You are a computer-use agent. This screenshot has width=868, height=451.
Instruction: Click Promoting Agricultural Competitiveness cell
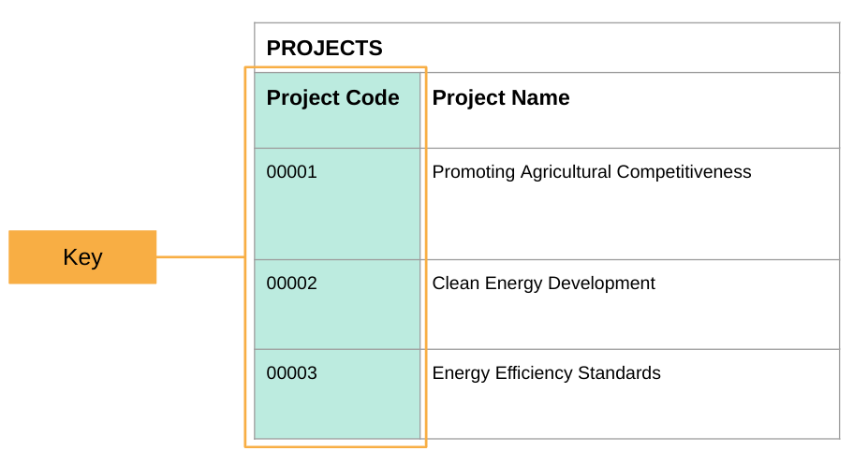click(x=632, y=204)
